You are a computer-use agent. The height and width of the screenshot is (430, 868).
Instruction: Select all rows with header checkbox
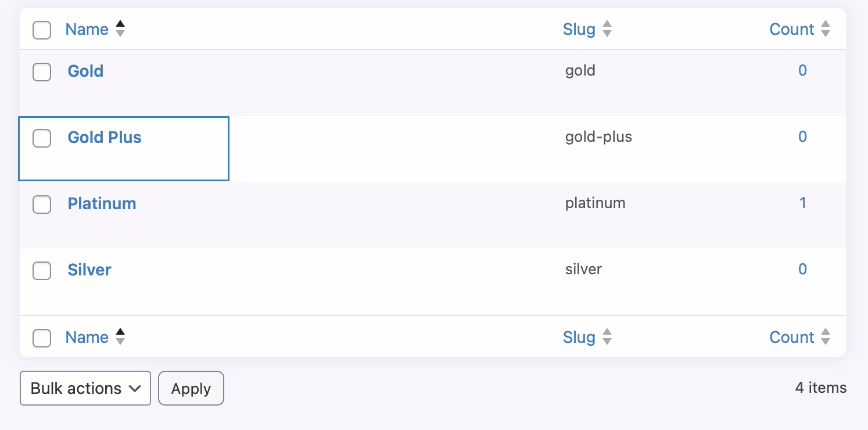42,30
